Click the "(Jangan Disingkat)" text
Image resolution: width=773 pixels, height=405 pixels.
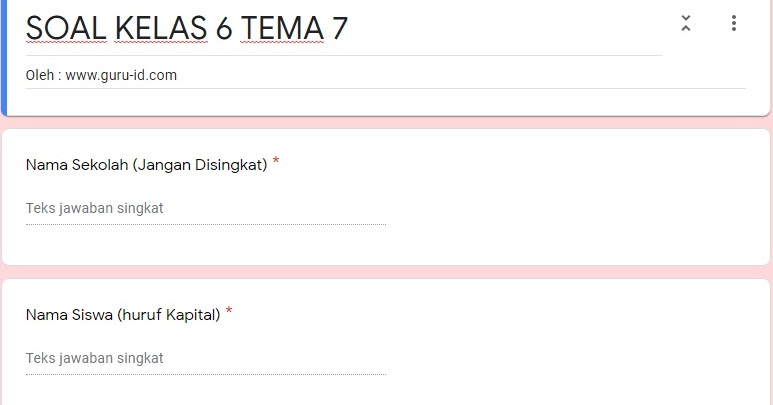(x=200, y=165)
